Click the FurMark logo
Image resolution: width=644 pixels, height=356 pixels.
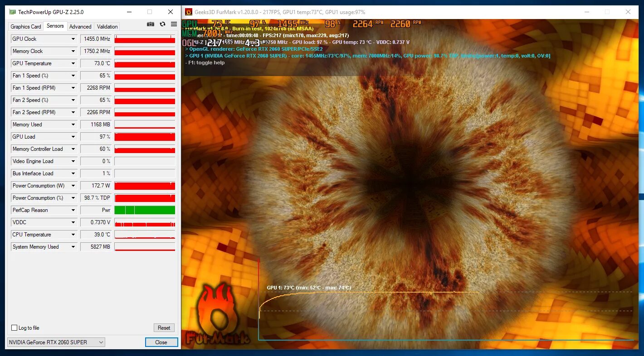coord(218,313)
